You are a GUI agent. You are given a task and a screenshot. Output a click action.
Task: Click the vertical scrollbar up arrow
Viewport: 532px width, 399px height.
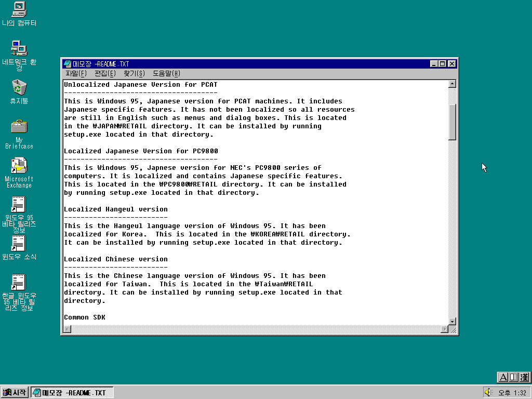pos(452,84)
